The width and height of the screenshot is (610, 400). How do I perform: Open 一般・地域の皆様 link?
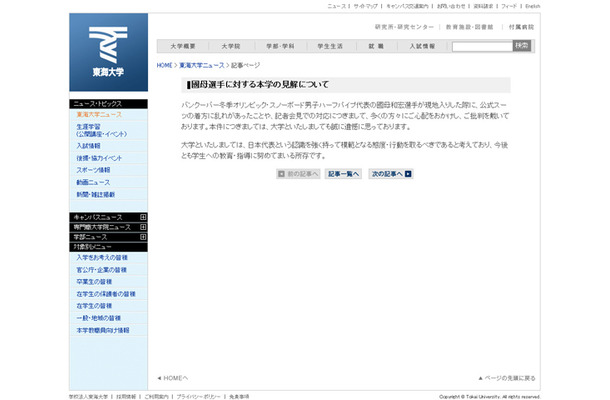pyautogui.click(x=98, y=318)
